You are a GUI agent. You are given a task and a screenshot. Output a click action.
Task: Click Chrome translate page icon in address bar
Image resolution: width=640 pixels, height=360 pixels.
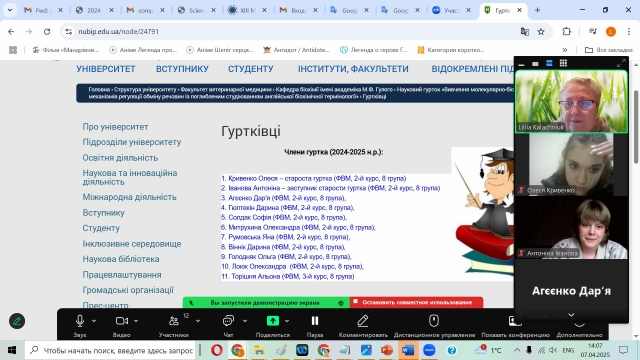tap(524, 31)
